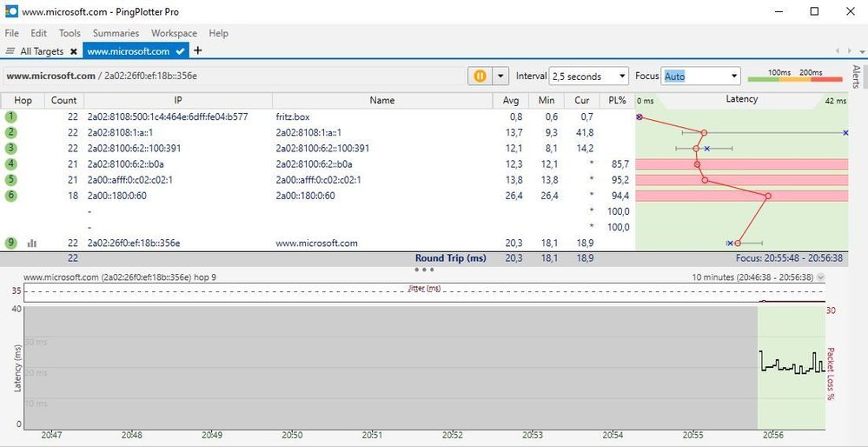This screenshot has width=868, height=447.
Task: Open the Edit menu
Action: pyautogui.click(x=39, y=33)
